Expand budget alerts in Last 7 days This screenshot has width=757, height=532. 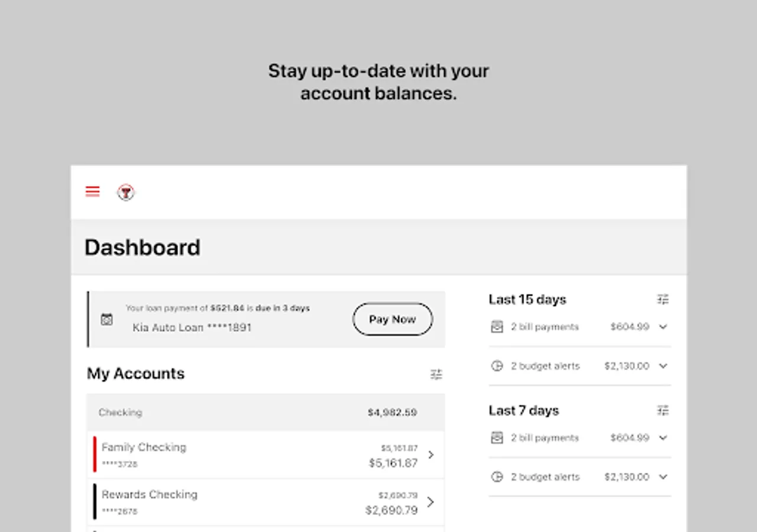coord(663,477)
